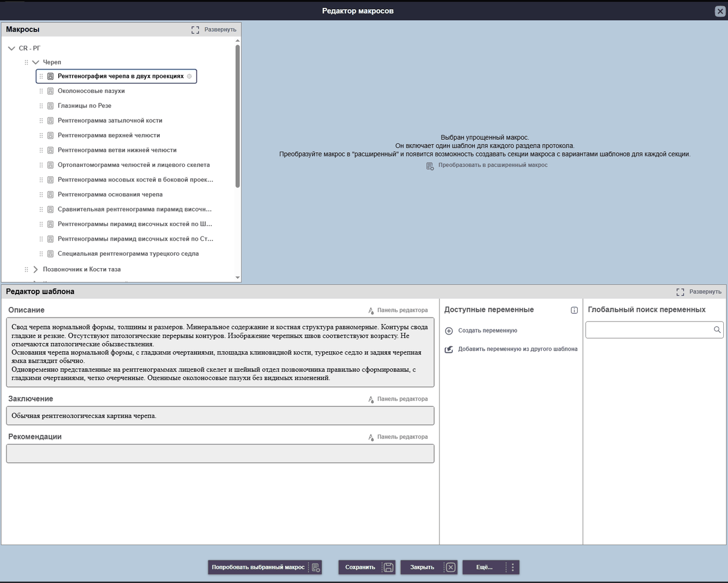The width and height of the screenshot is (728, 583).
Task: Click Добавить переменную из другого шаблона
Action: pyautogui.click(x=517, y=349)
